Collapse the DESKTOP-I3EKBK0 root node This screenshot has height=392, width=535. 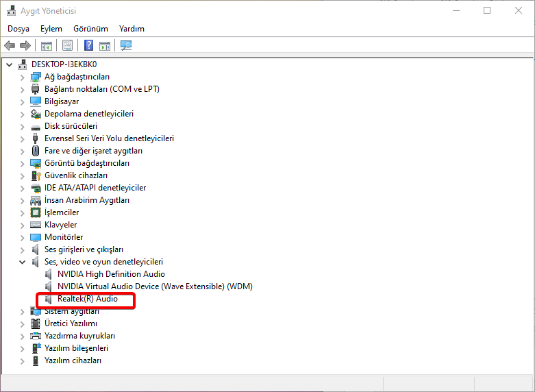coord(9,64)
